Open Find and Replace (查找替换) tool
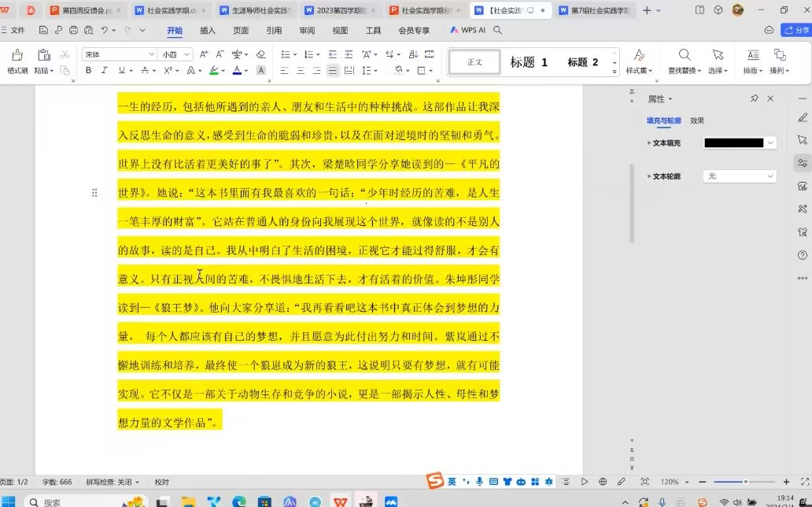Image resolution: width=812 pixels, height=507 pixels. coord(685,55)
